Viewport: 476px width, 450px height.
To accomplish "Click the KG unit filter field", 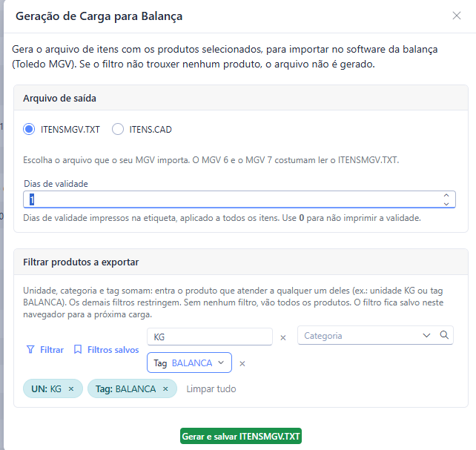I will pyautogui.click(x=210, y=337).
